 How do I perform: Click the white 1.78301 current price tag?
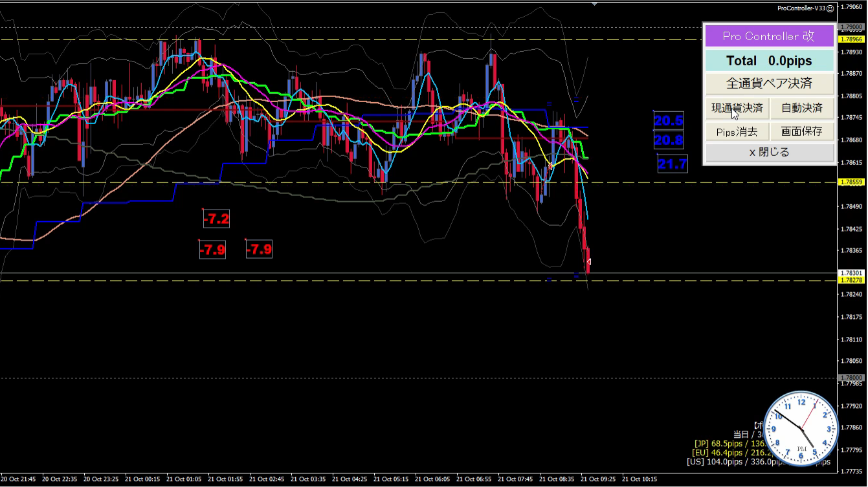tap(851, 273)
